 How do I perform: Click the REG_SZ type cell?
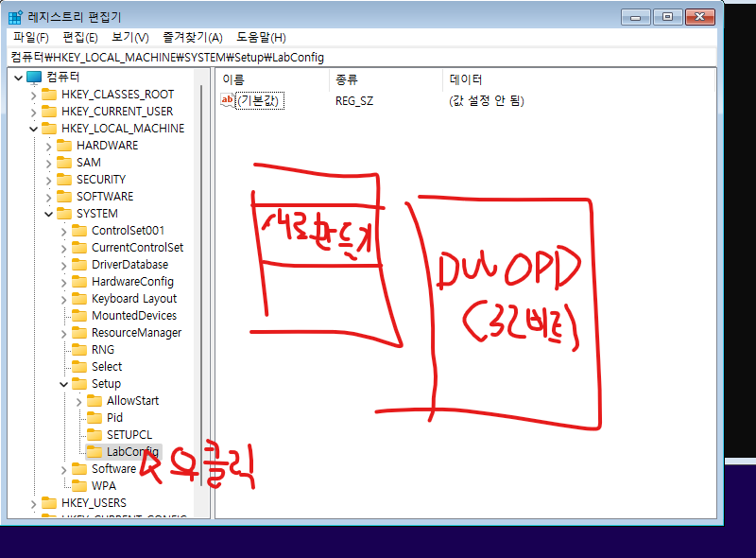[x=354, y=101]
